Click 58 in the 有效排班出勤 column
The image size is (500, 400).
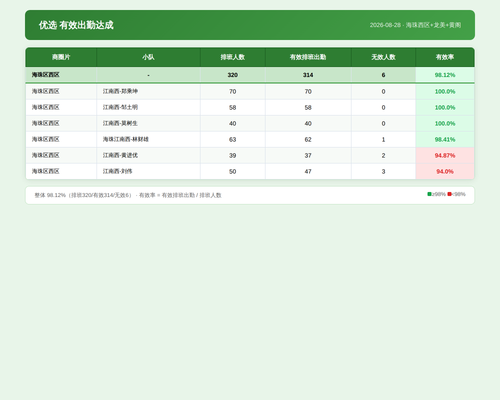(x=308, y=107)
